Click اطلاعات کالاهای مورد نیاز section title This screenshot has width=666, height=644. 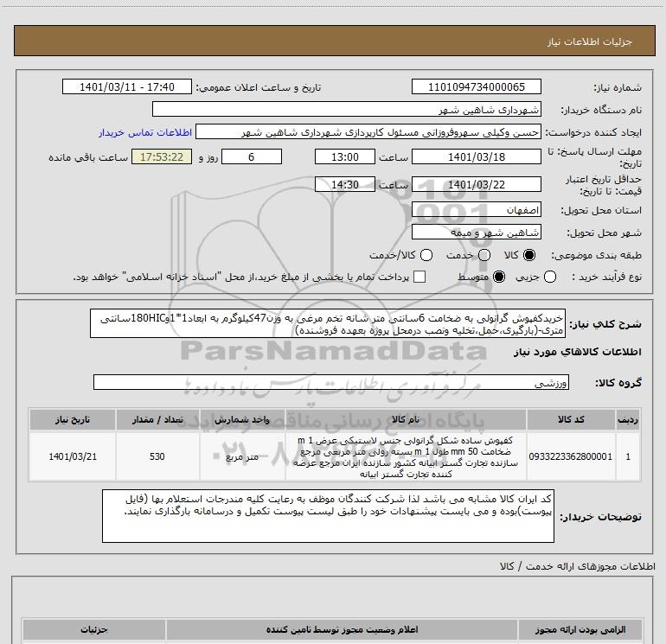tap(577, 352)
